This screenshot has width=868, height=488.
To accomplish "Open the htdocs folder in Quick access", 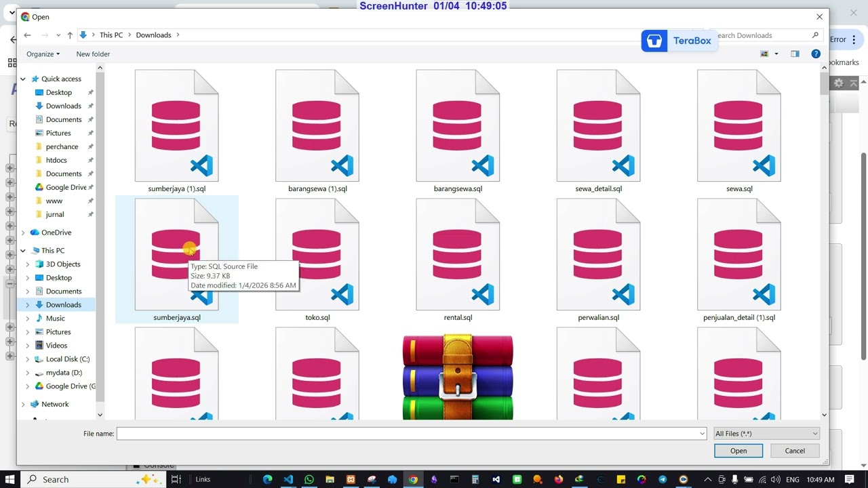I will 56,160.
